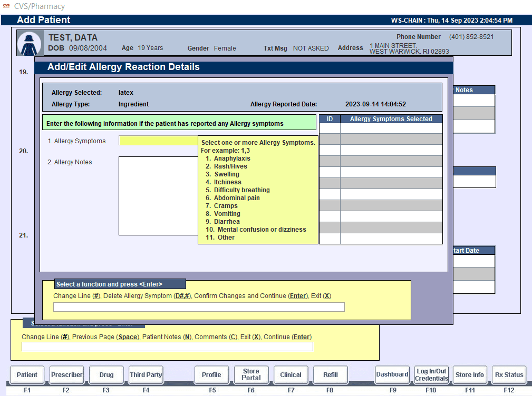
Task: Open the Prescriber function button
Action: 66,374
